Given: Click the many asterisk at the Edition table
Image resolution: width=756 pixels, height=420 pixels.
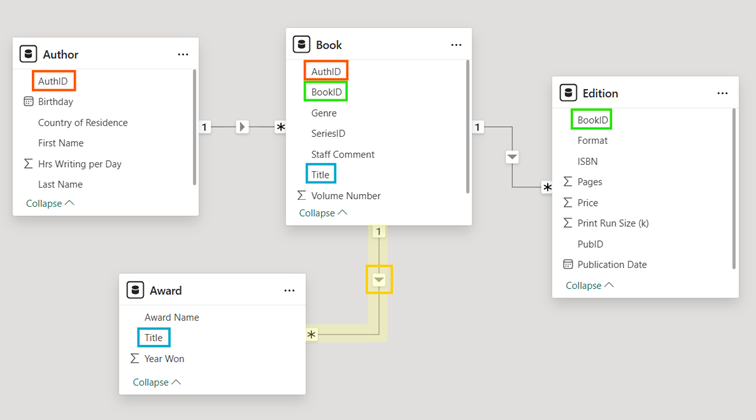Looking at the screenshot, I should point(547,187).
